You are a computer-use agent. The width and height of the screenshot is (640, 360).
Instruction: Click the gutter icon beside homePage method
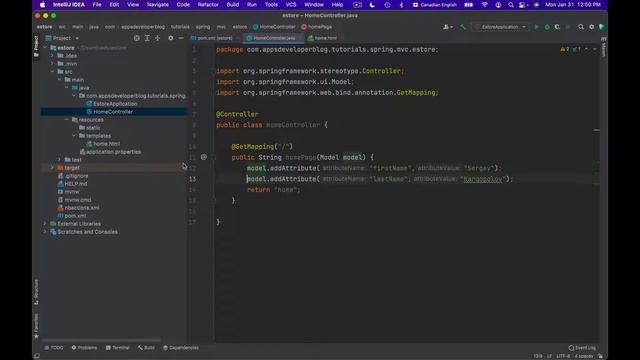(x=204, y=157)
